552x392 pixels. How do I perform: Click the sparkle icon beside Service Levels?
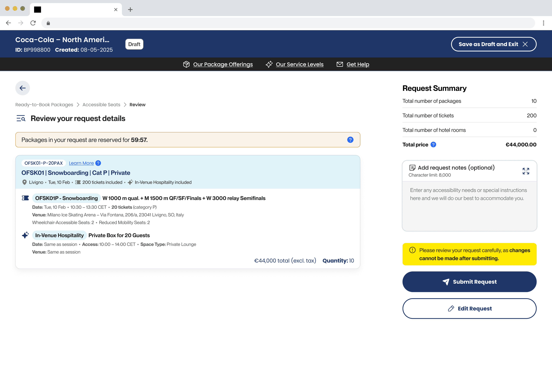269,64
